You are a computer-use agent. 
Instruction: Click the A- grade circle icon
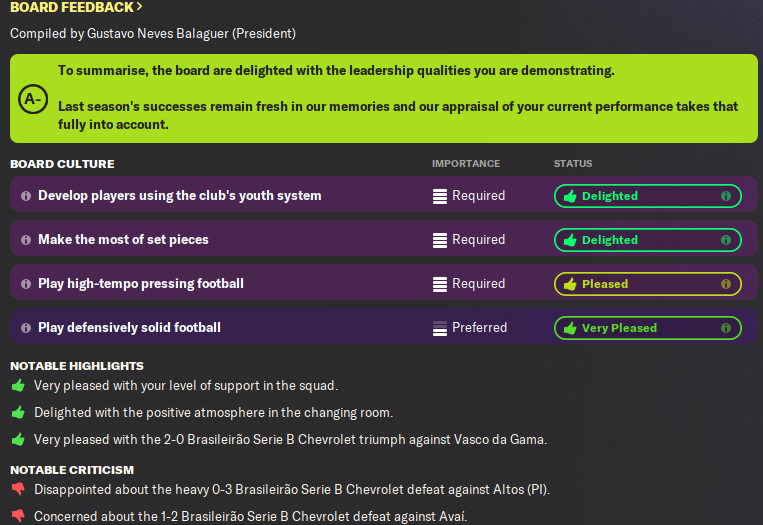coord(33,99)
